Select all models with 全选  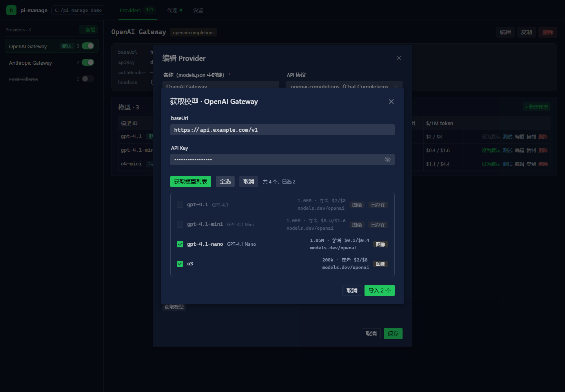pyautogui.click(x=225, y=181)
